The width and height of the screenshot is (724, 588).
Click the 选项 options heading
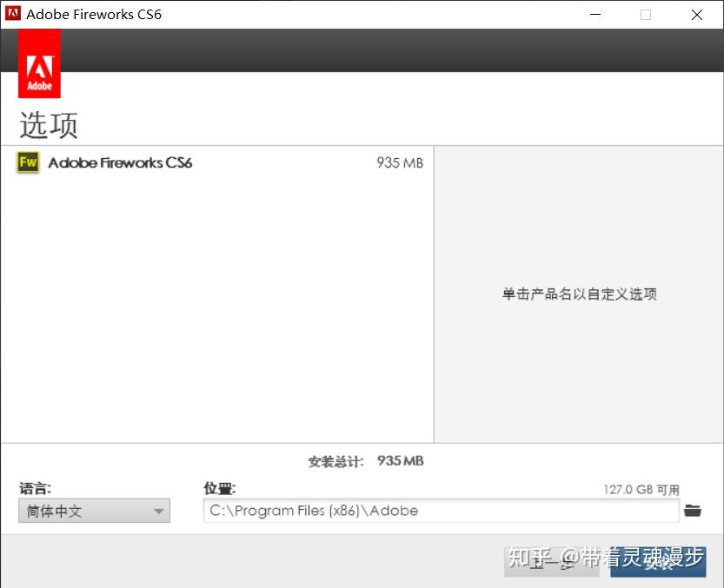[47, 124]
